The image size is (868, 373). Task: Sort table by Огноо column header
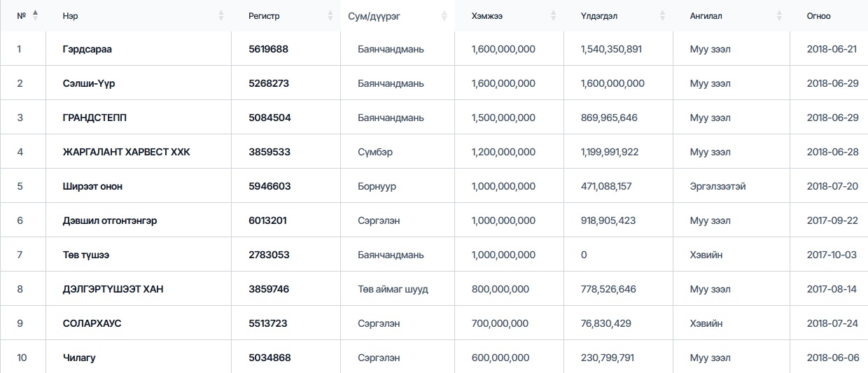818,15
